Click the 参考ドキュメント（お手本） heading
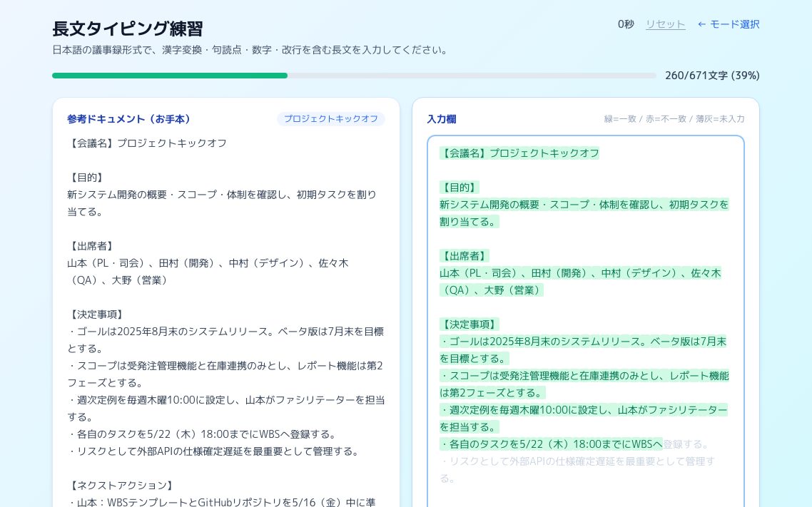The width and height of the screenshot is (812, 507). 129,119
